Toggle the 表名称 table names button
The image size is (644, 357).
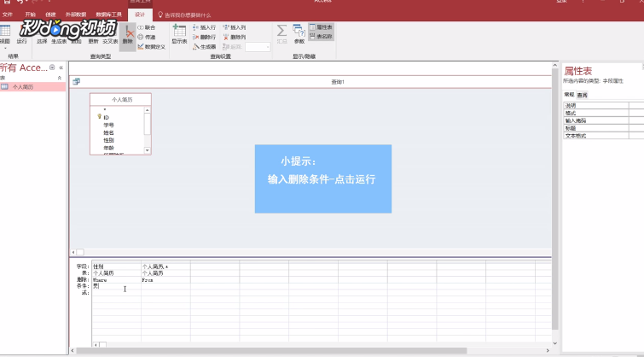(x=321, y=37)
